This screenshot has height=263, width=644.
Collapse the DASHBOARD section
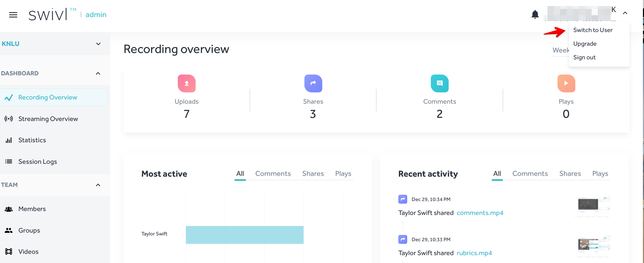(98, 73)
